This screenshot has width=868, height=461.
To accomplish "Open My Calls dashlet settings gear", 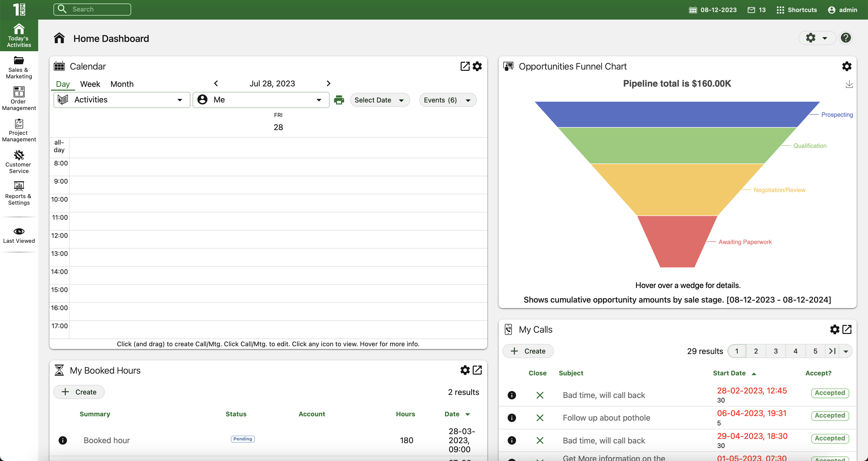I will pos(834,329).
